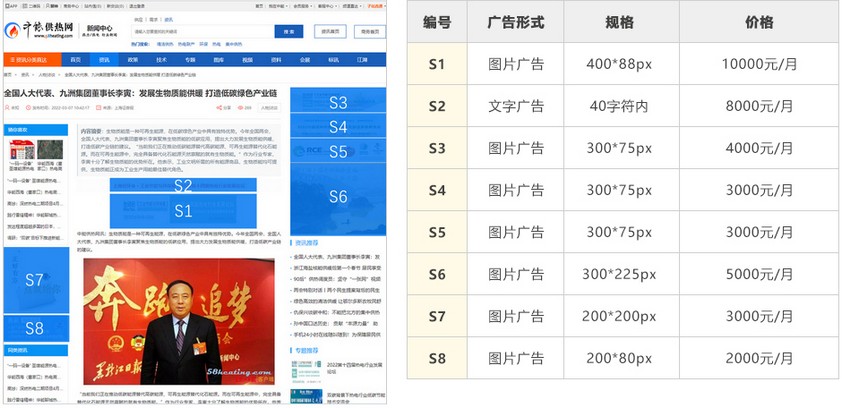Click the S2 text ad slot
The image size is (842, 408).
point(183,185)
